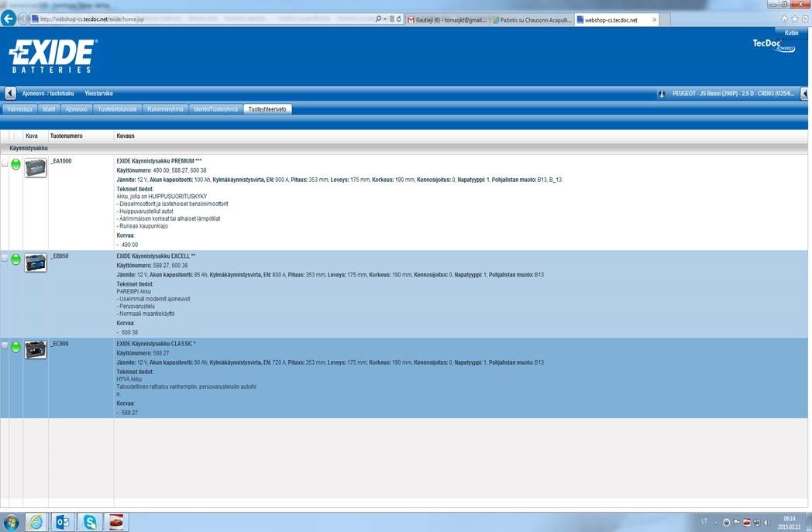812x532 pixels.
Task: Open a new browser tab
Action: coord(666,19)
